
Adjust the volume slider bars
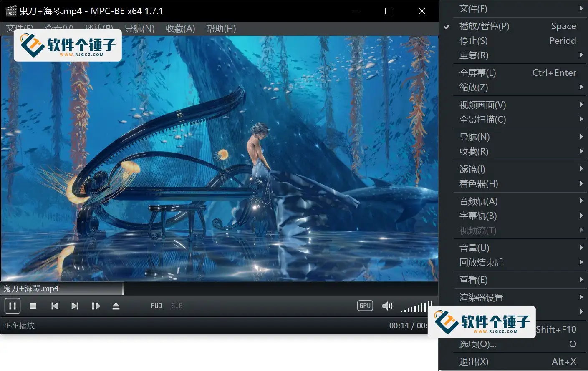[x=416, y=307]
